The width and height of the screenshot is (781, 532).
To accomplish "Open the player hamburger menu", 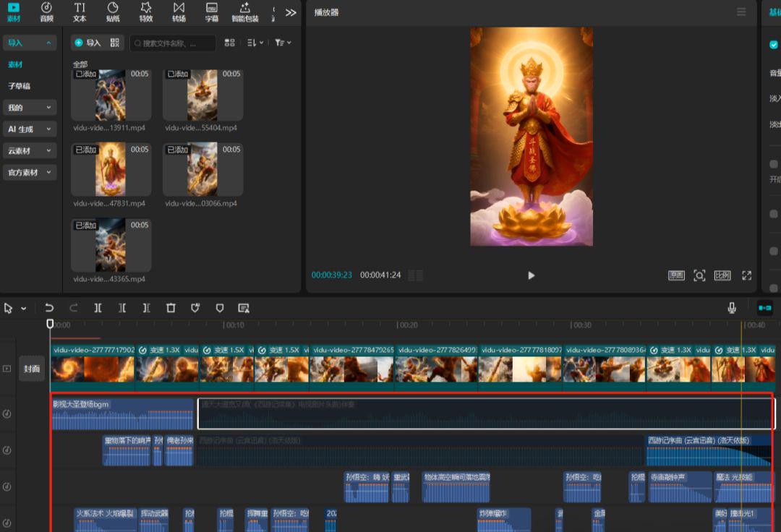I will (741, 12).
